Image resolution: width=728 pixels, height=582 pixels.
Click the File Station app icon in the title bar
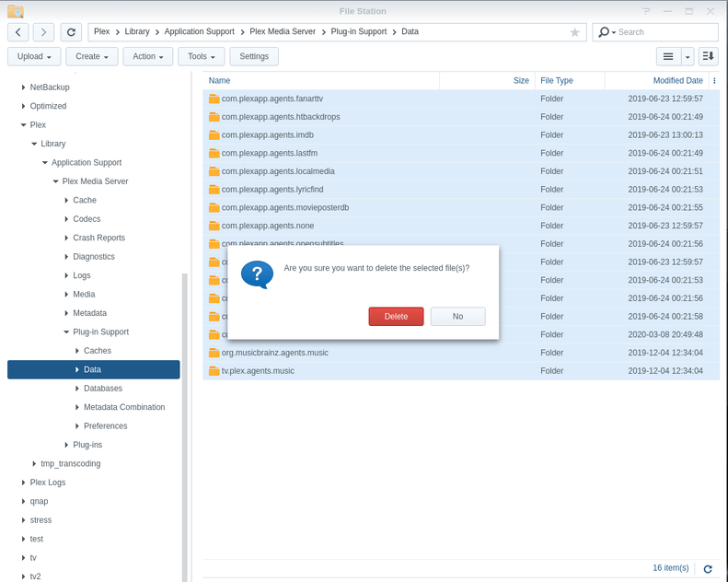click(16, 11)
